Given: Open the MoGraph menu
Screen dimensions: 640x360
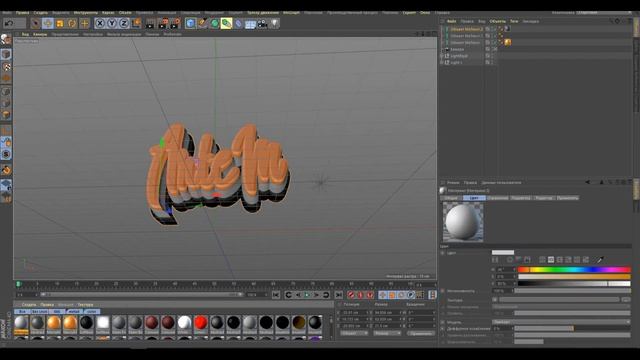Looking at the screenshot, I should point(291,13).
